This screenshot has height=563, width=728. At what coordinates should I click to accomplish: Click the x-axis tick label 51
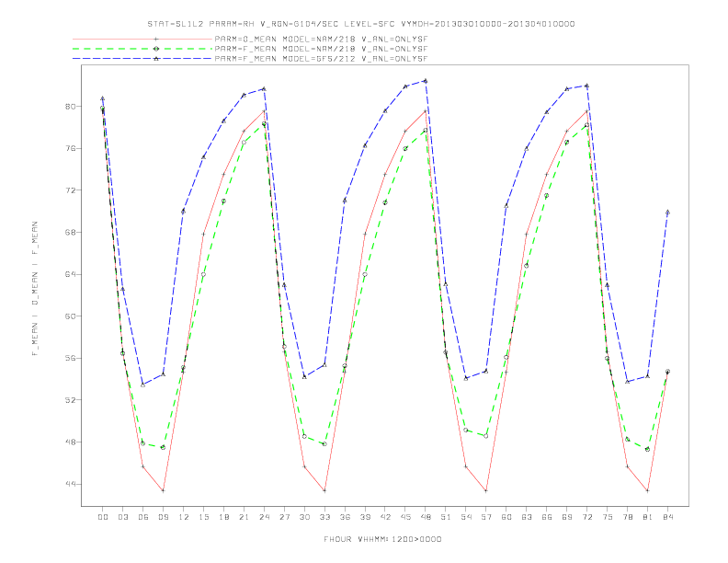(x=446, y=517)
